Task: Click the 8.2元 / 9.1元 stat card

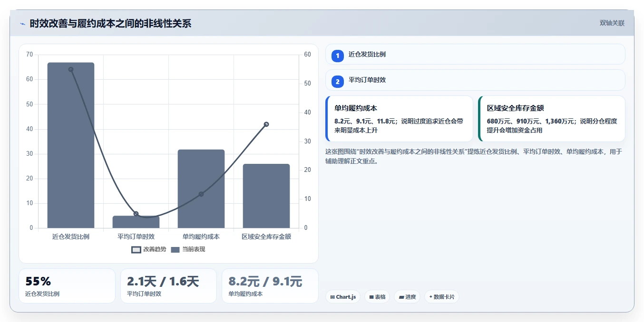Action: 270,286
